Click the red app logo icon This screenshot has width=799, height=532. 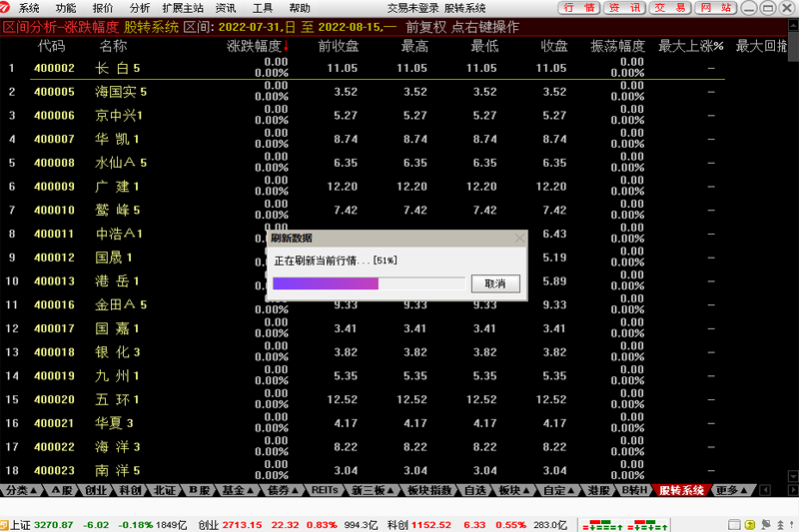click(8, 8)
